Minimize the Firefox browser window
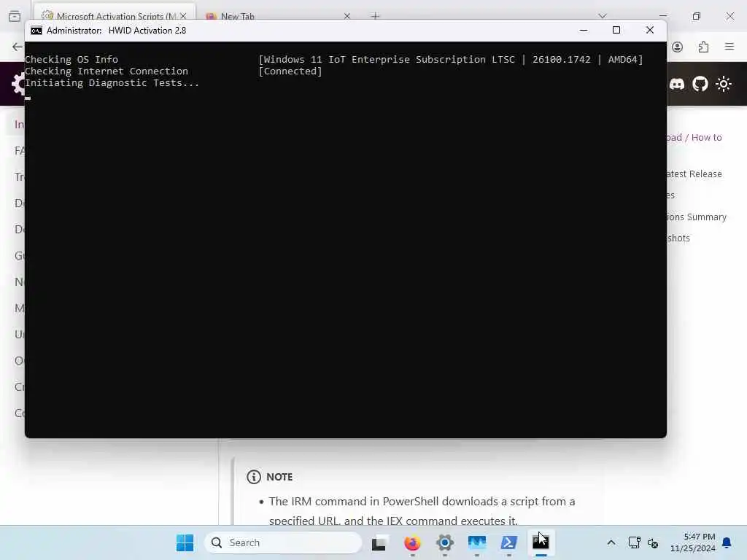The height and width of the screenshot is (560, 747). [x=662, y=16]
